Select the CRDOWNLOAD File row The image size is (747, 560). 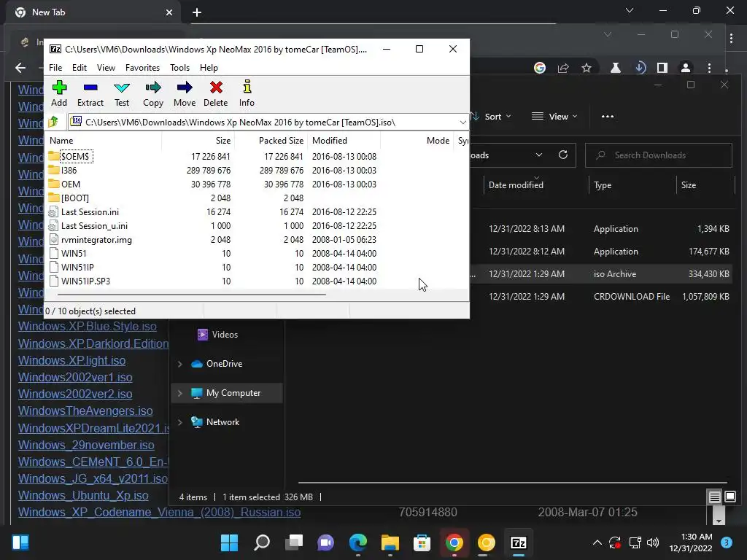[600, 296]
